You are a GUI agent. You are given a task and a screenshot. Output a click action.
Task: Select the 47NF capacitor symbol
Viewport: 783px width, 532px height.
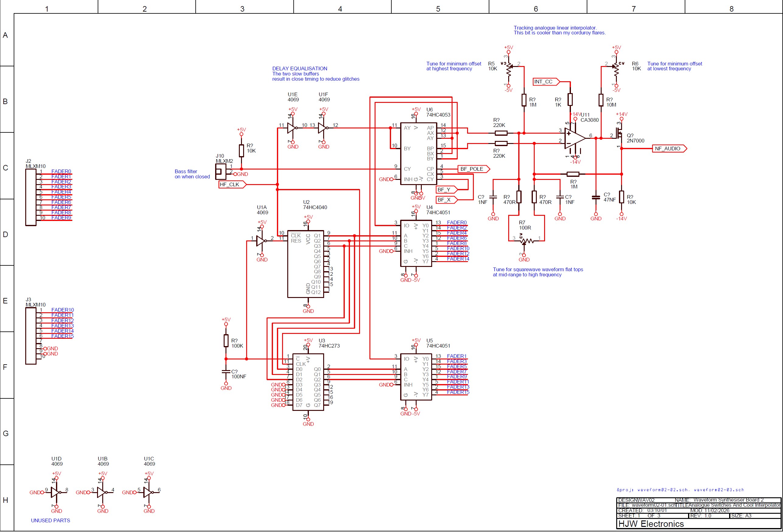point(596,198)
